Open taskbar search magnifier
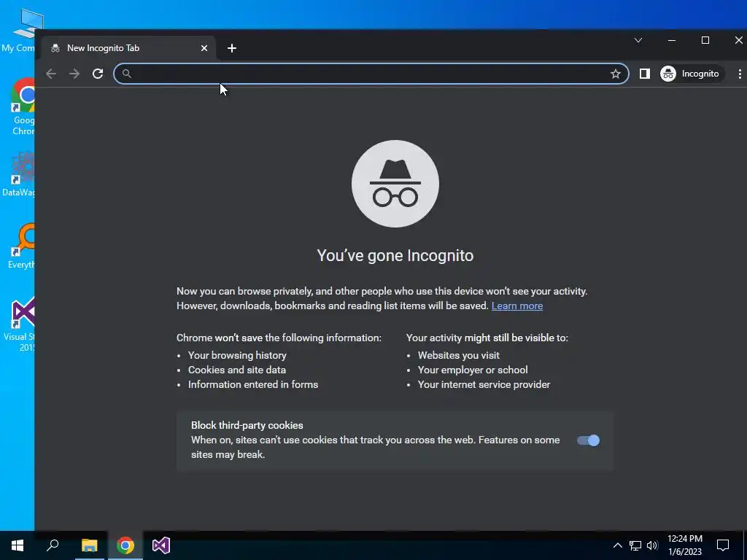 point(53,545)
